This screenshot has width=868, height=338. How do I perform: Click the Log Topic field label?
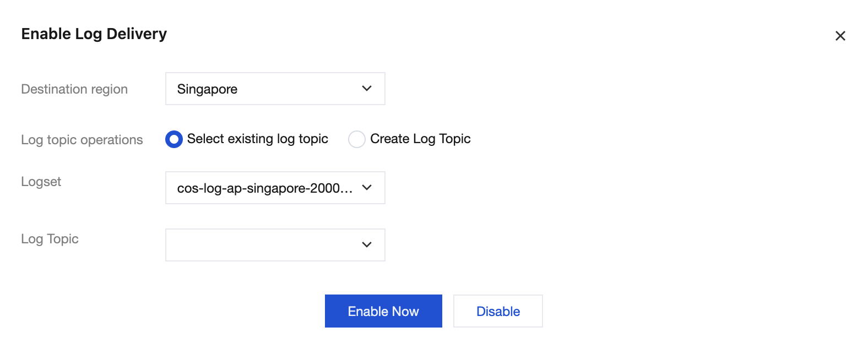[x=50, y=239]
